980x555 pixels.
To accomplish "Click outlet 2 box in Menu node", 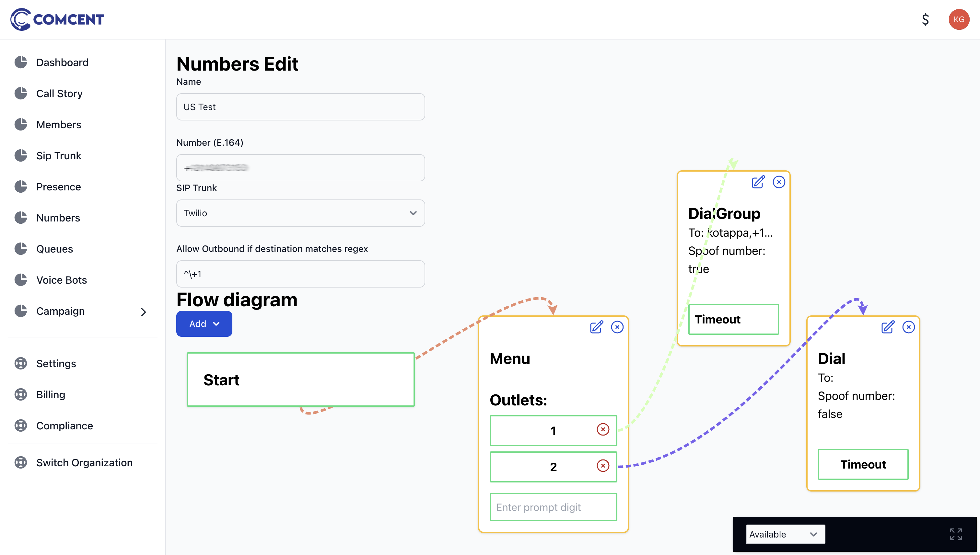I will [553, 467].
